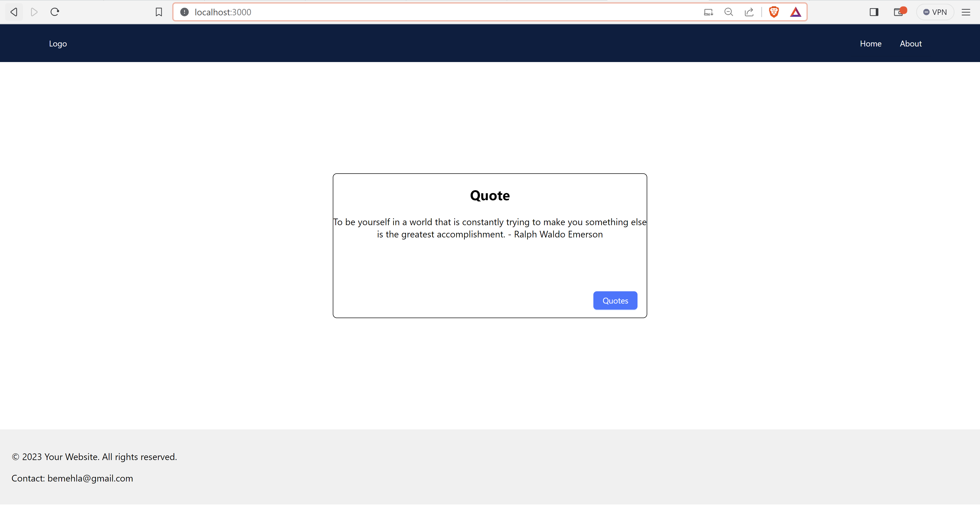The height and width of the screenshot is (506, 980).
Task: Click the bemehla@gmail.com contact line
Action: (x=72, y=479)
